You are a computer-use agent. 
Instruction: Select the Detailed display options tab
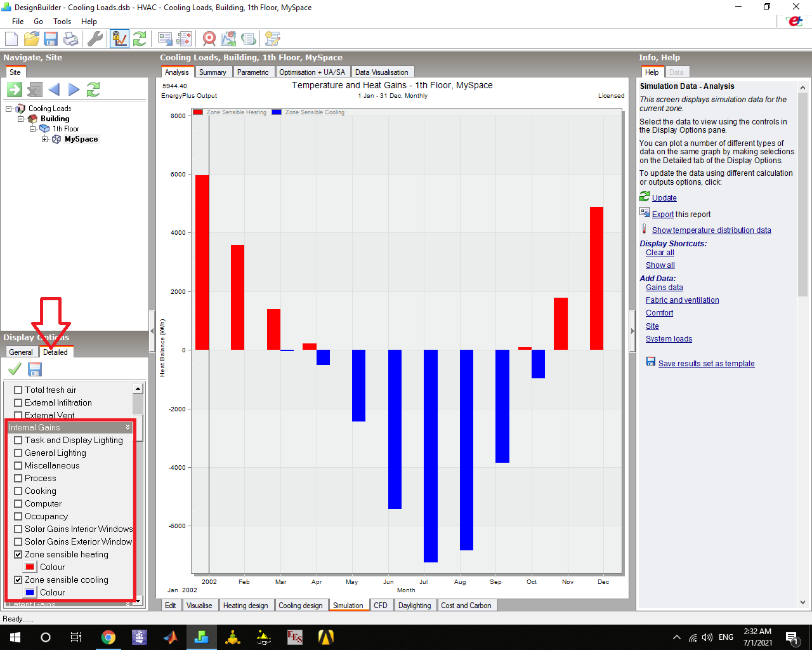click(x=55, y=352)
